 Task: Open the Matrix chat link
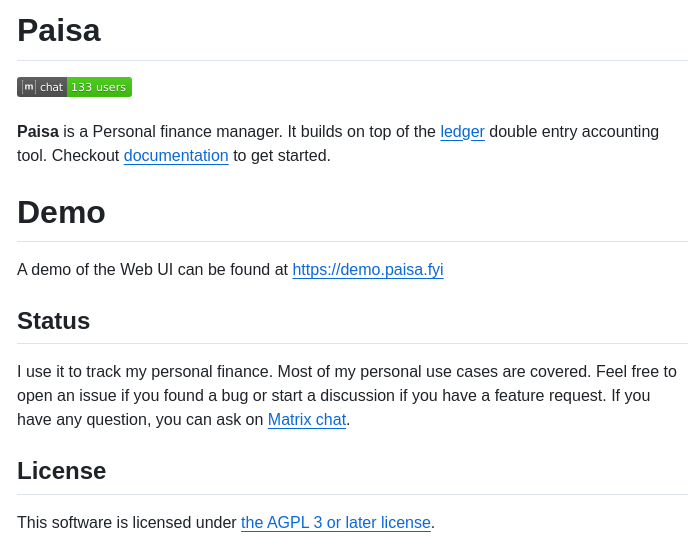pyautogui.click(x=306, y=420)
